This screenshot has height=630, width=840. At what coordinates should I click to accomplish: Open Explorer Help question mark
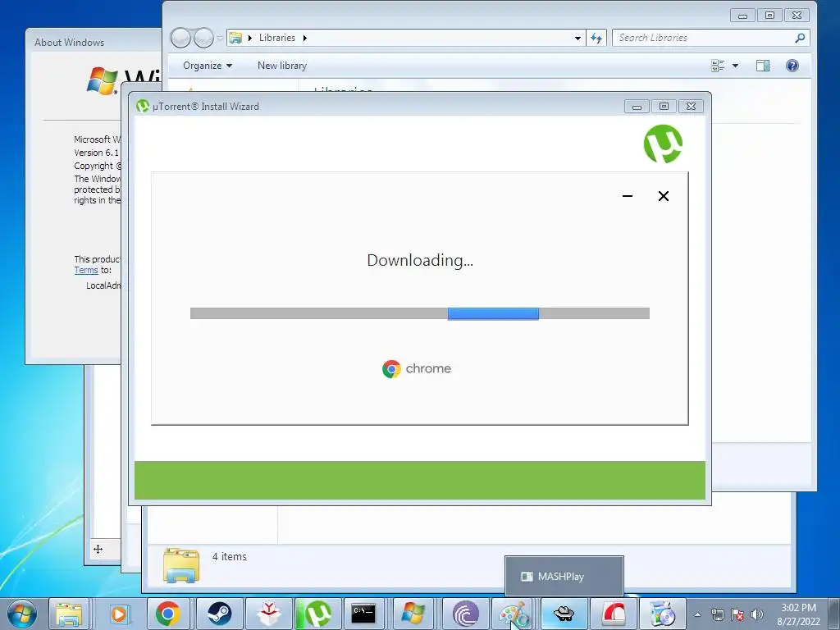(x=792, y=66)
